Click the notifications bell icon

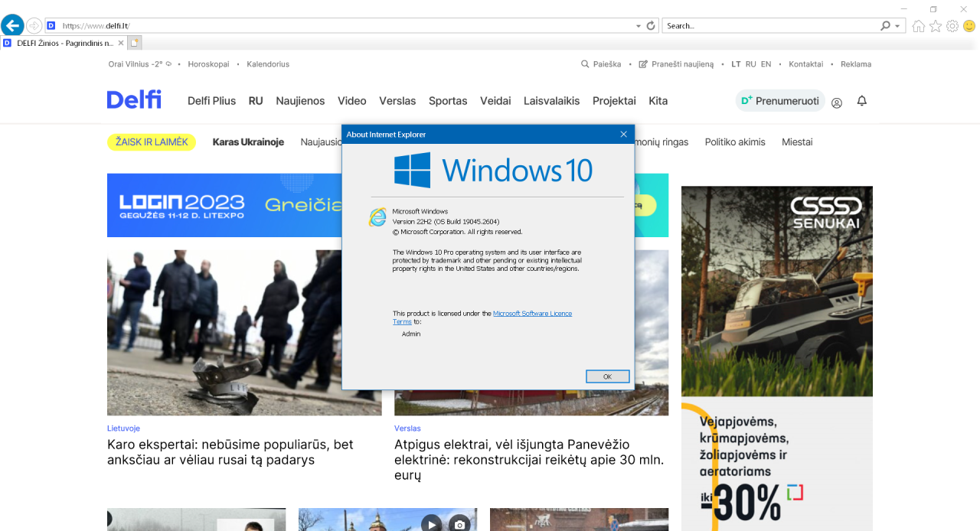tap(862, 101)
